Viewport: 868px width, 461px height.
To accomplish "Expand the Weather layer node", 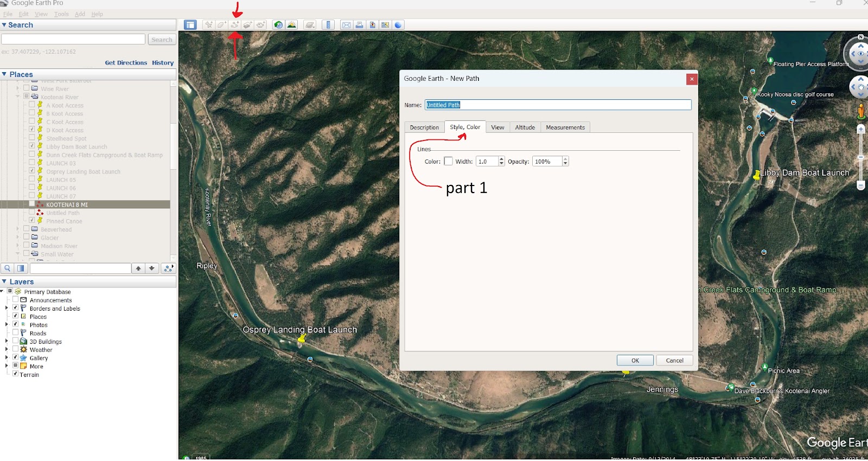I will [7, 349].
